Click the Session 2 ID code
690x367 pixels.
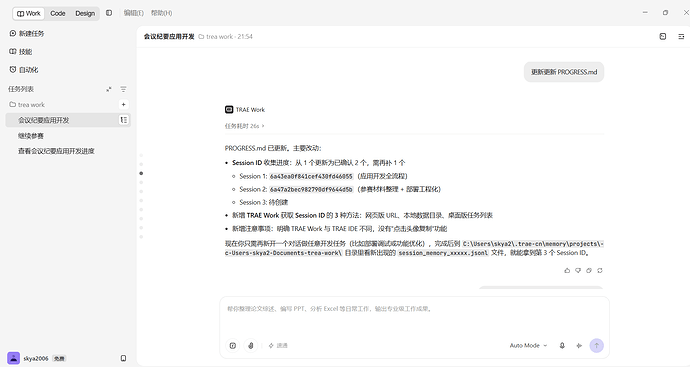311,190
